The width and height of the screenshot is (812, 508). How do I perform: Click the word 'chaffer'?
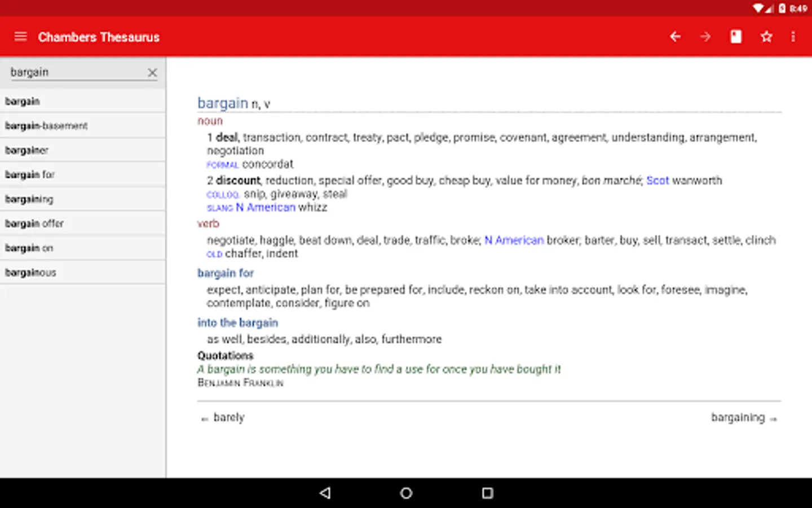point(242,254)
